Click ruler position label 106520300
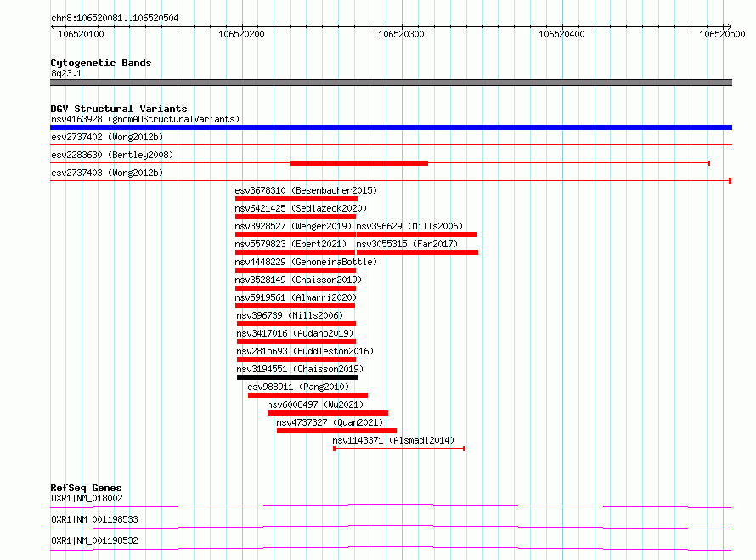 tap(401, 34)
